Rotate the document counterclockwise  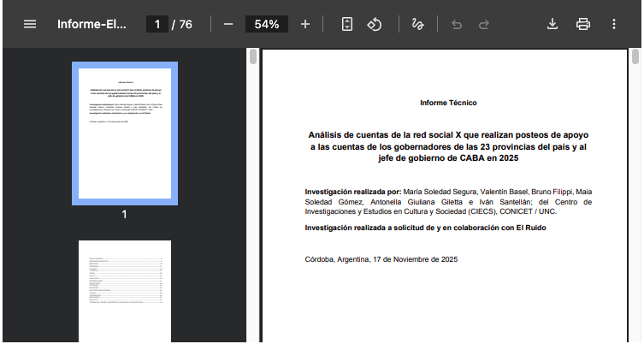point(374,24)
